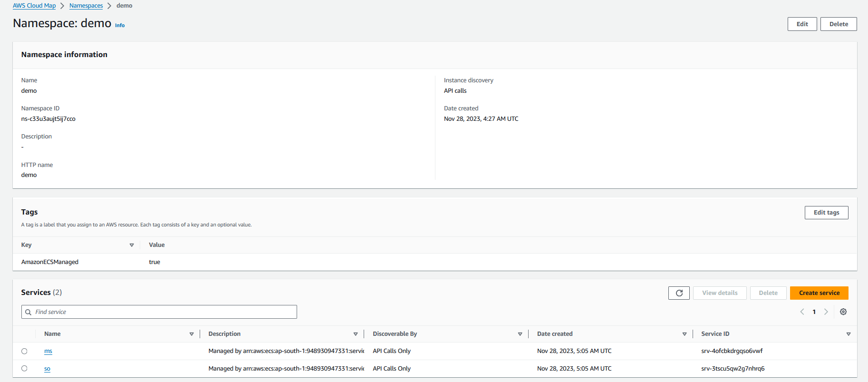
Task: Click the AmazonECSManaged tag key
Action: [x=50, y=262]
